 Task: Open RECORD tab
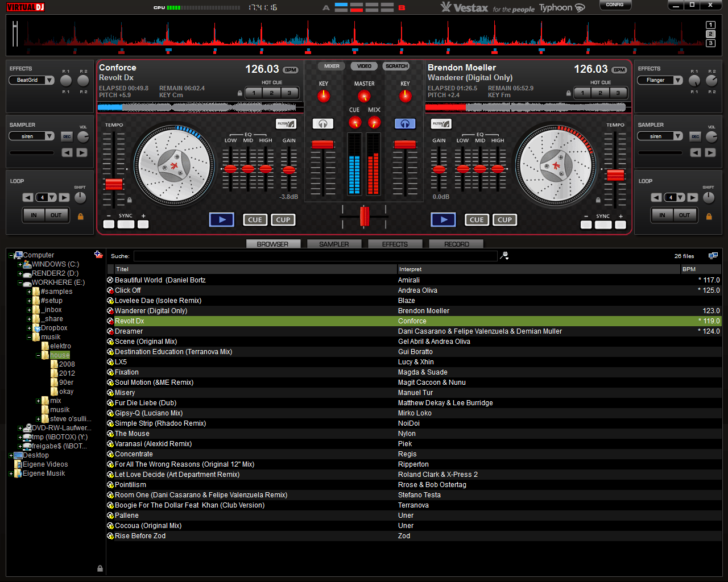pos(457,244)
